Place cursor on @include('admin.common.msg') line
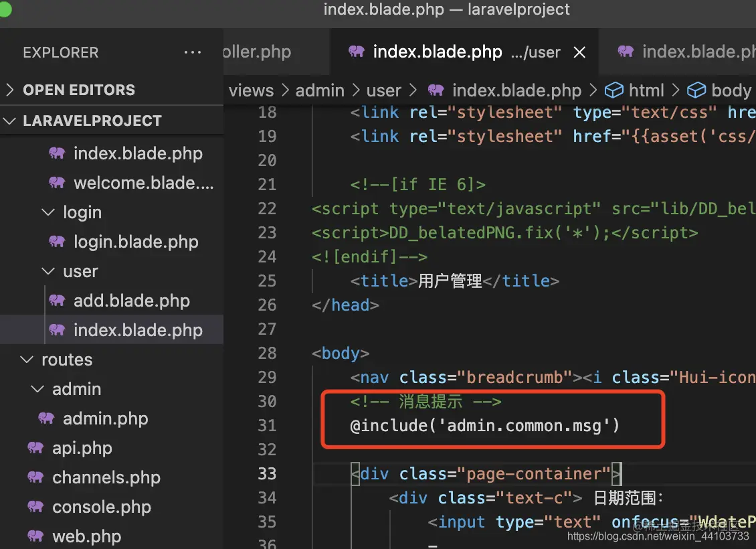 coord(484,426)
